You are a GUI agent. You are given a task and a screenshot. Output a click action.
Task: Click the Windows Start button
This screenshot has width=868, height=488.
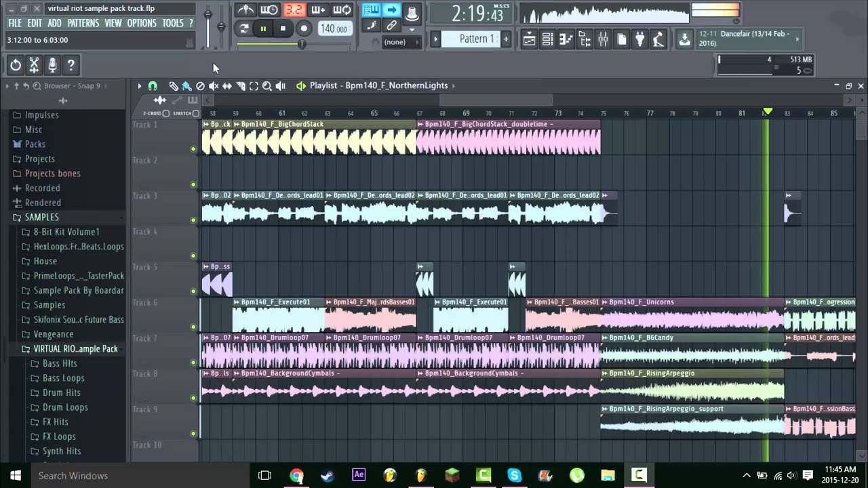coord(15,475)
